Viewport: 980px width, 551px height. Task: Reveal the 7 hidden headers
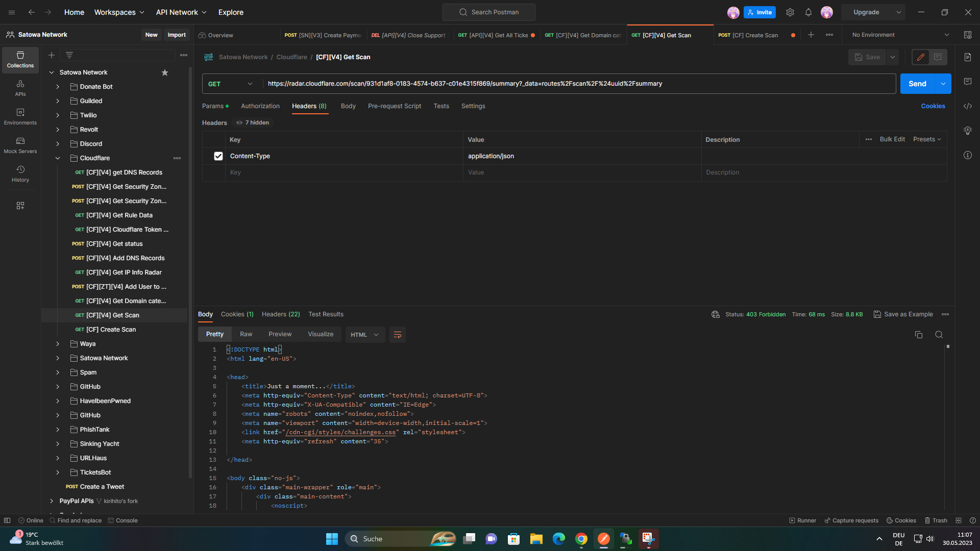pyautogui.click(x=253, y=122)
